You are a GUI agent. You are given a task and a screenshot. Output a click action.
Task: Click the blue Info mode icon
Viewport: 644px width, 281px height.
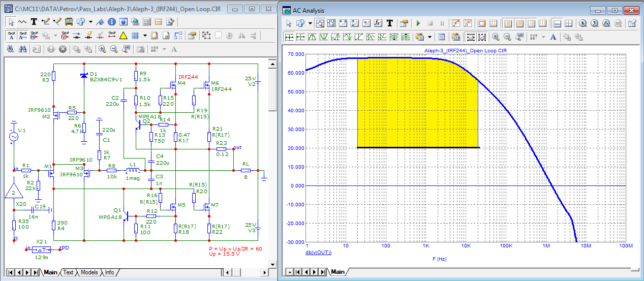(112, 22)
